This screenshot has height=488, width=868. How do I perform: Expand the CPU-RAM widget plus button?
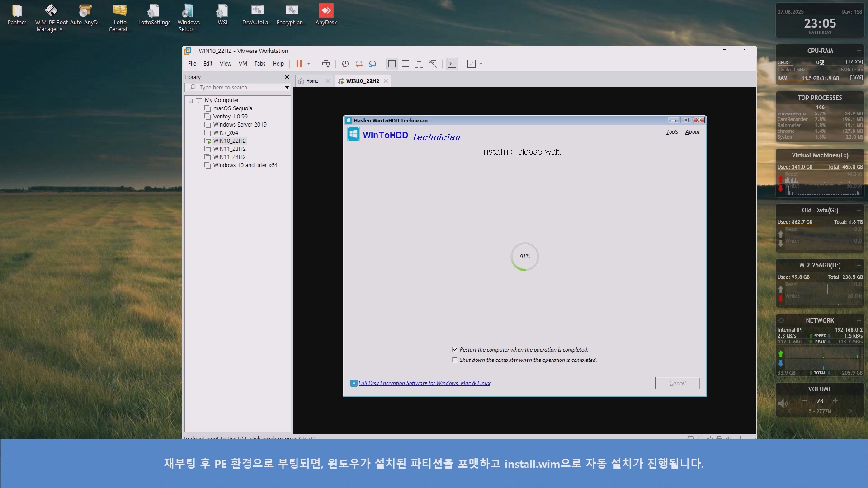click(x=859, y=51)
